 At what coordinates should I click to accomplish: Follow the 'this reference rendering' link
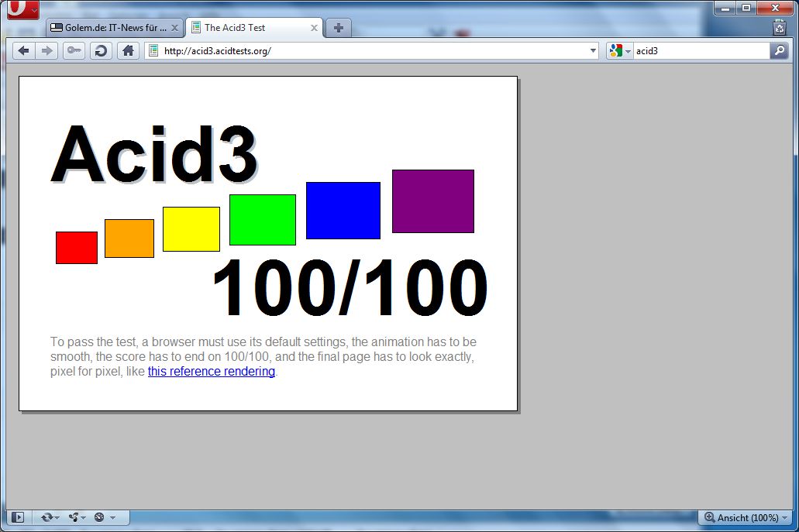211,371
